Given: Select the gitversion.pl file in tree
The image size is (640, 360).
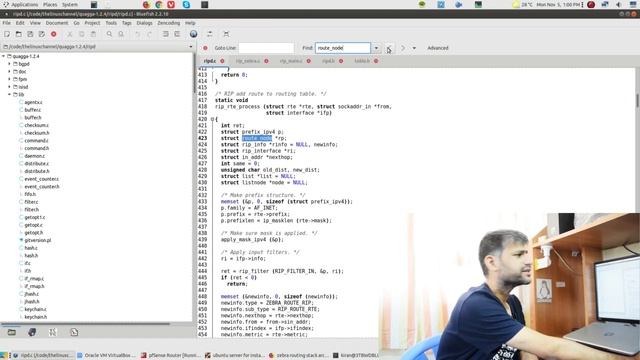Looking at the screenshot, I should [38, 240].
